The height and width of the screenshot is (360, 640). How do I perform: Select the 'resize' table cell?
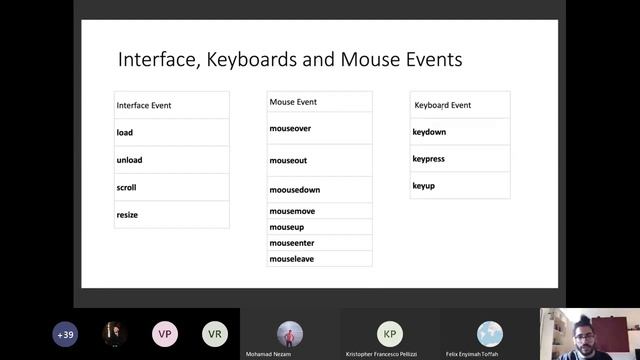click(x=172, y=215)
